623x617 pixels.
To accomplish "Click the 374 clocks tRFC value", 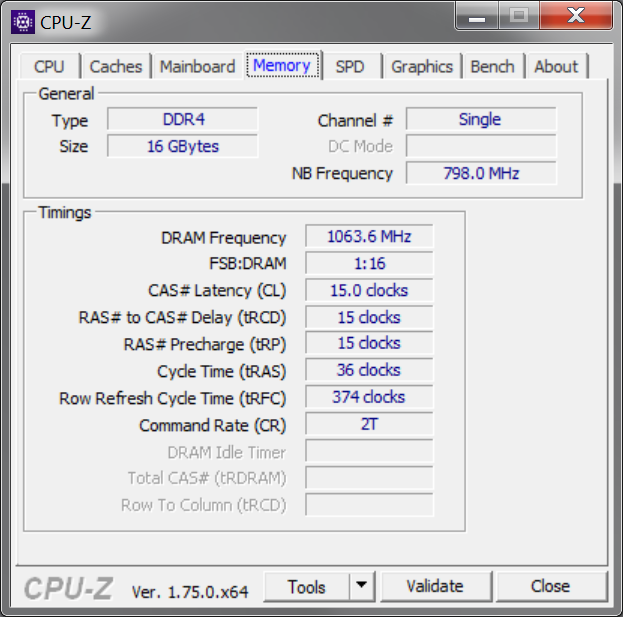I will click(x=369, y=397).
